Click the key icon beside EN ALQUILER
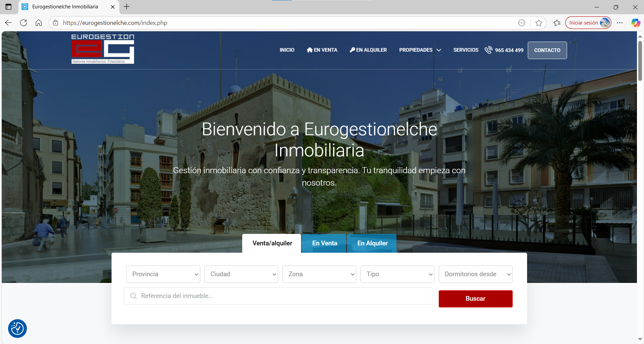Image resolution: width=644 pixels, height=344 pixels. point(352,50)
